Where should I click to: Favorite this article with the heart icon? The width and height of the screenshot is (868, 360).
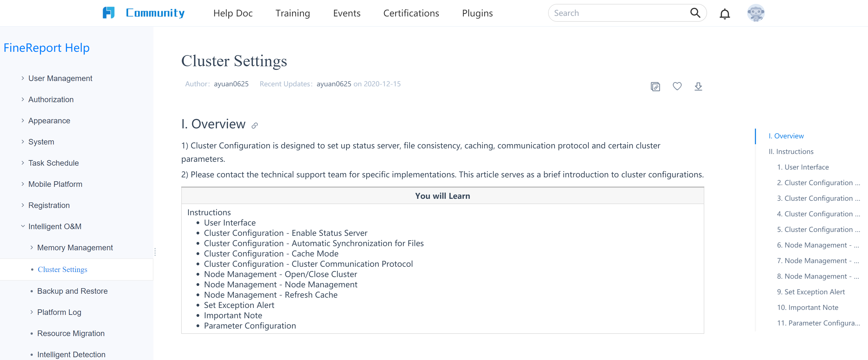[x=677, y=86]
